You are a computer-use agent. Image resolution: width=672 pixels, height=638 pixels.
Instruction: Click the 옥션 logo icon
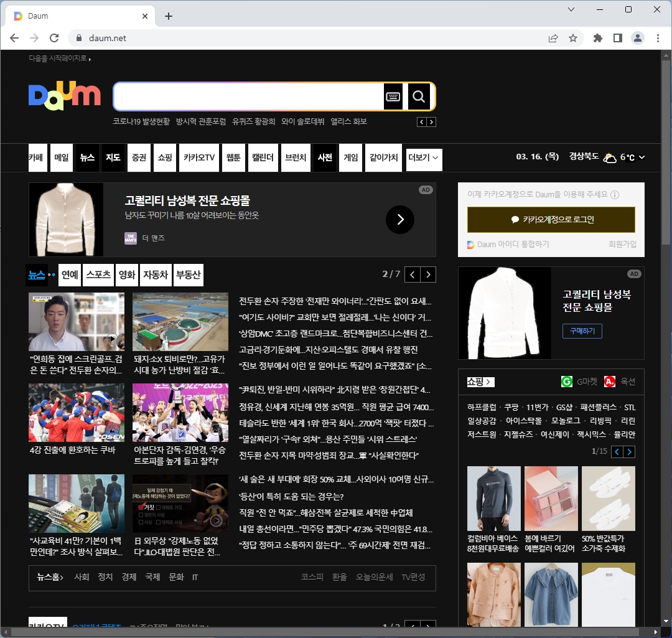[609, 381]
